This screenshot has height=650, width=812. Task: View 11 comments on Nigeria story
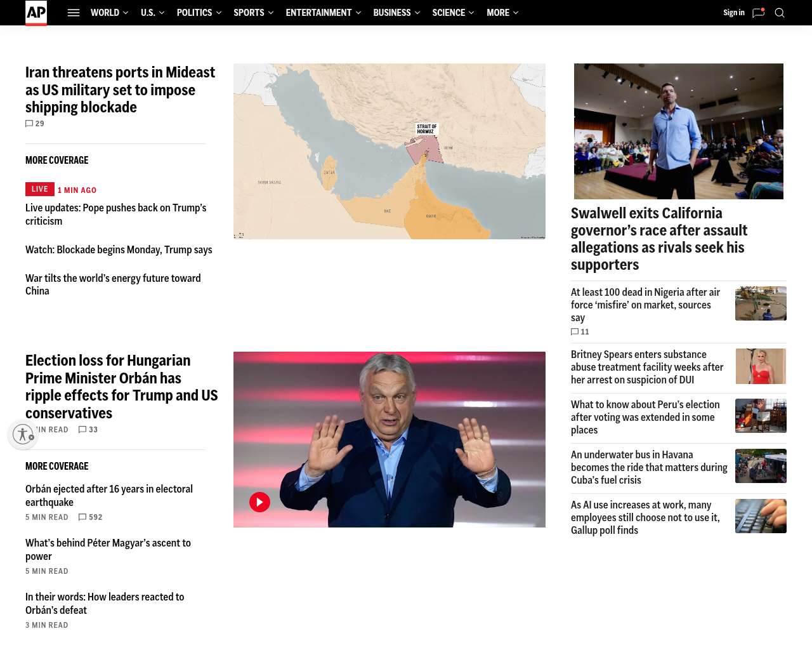[580, 332]
